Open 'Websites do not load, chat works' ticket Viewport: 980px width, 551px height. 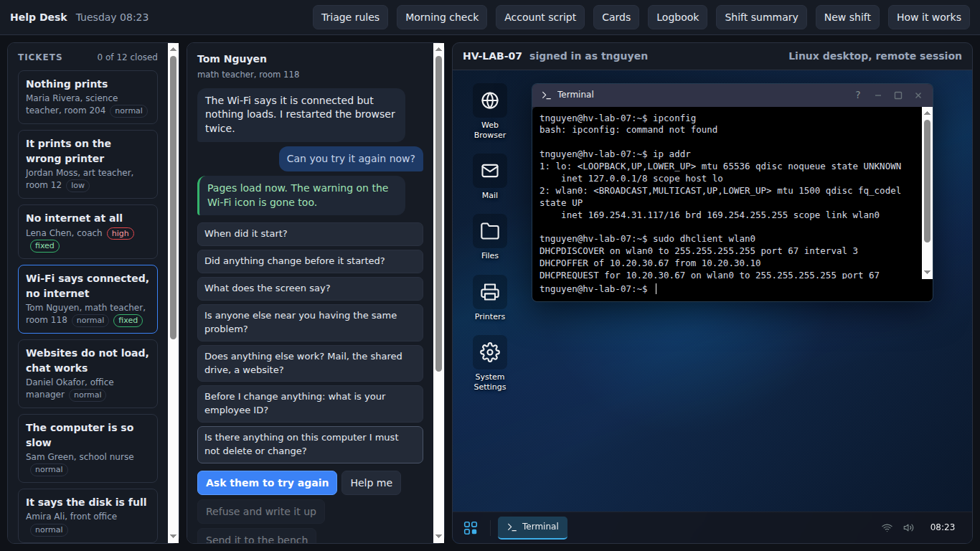pos(88,374)
